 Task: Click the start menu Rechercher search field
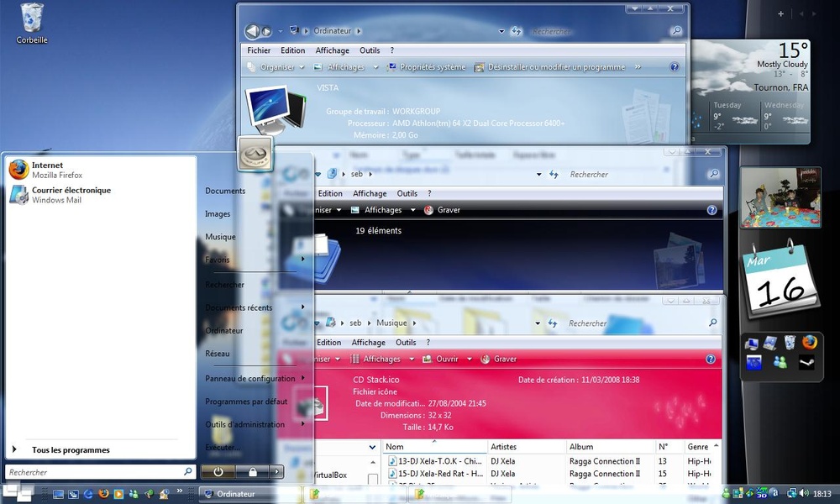100,472
